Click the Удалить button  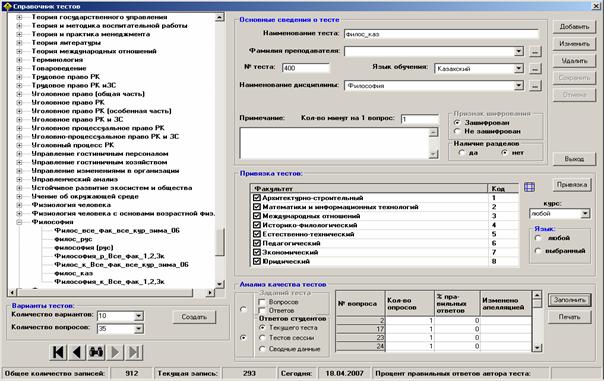click(574, 60)
